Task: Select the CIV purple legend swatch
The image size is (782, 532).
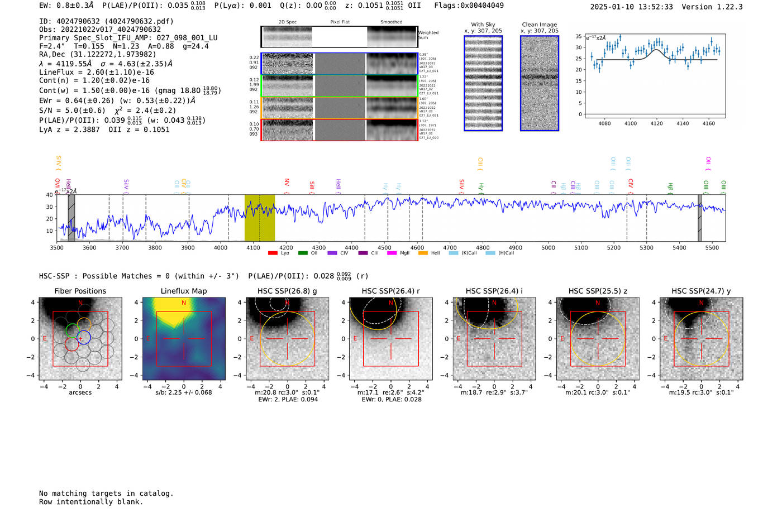Action: 332,253
